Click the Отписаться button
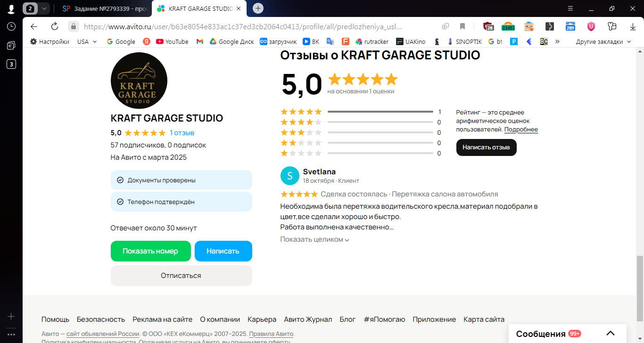644x343 pixels. (x=182, y=276)
